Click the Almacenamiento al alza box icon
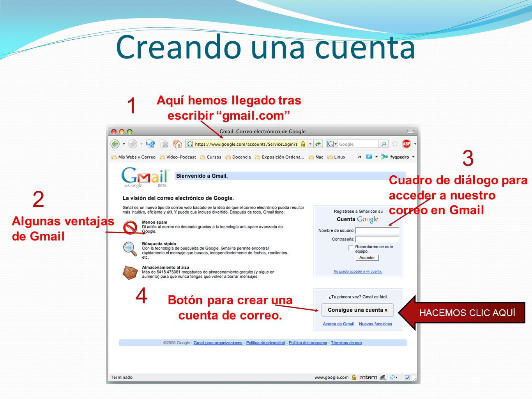The width and height of the screenshot is (532, 399). [x=130, y=273]
